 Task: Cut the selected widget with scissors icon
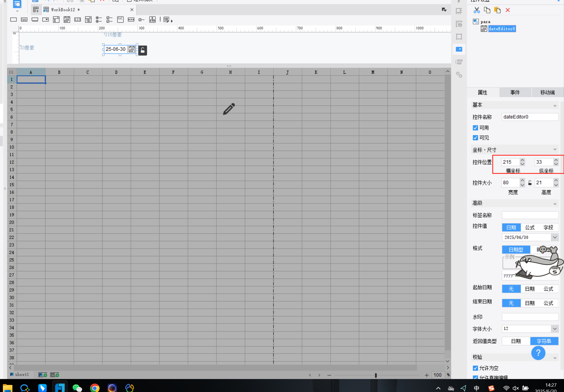click(477, 10)
